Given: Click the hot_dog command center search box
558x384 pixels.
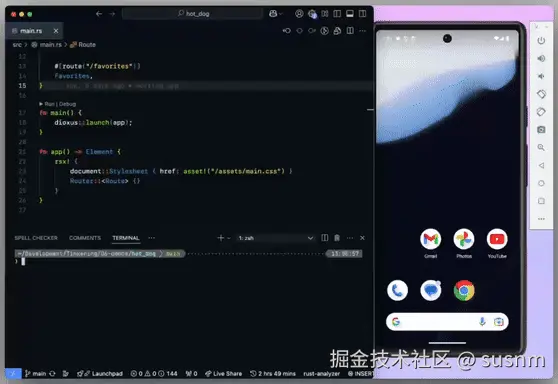Looking at the screenshot, I should [x=193, y=14].
